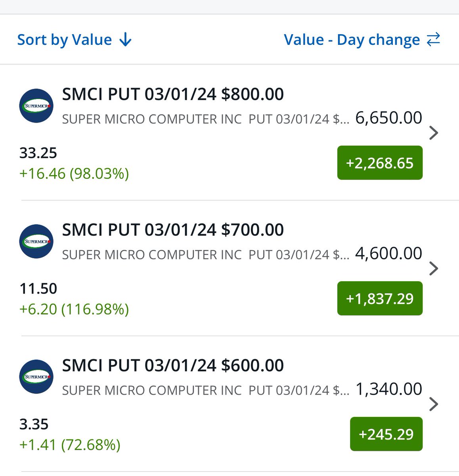Screen dimensions: 459x476
Task: Tap the swap arrows icon beside Day change
Action: click(433, 39)
